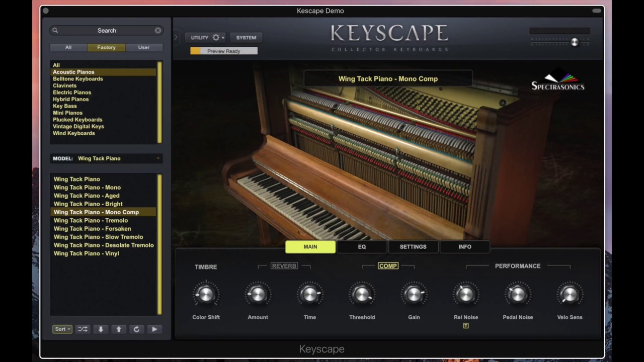This screenshot has width=644, height=362.
Task: Click the Spectrasonics logo
Action: [558, 81]
